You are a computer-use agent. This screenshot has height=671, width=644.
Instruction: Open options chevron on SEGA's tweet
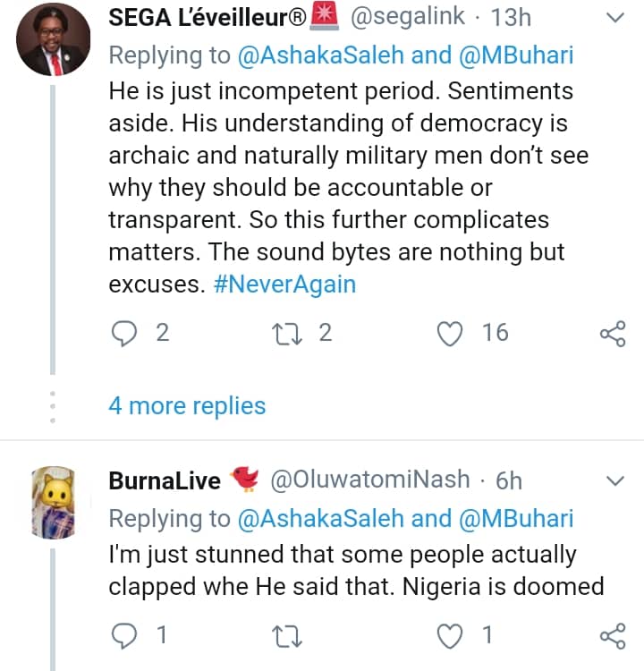click(615, 18)
